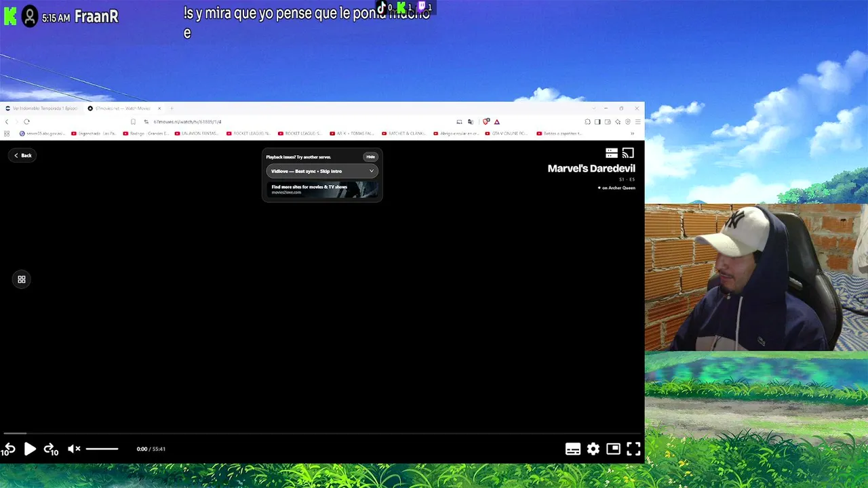Click the Marvel's Daredevil title
Viewport: 868px width, 488px height.
tap(591, 169)
